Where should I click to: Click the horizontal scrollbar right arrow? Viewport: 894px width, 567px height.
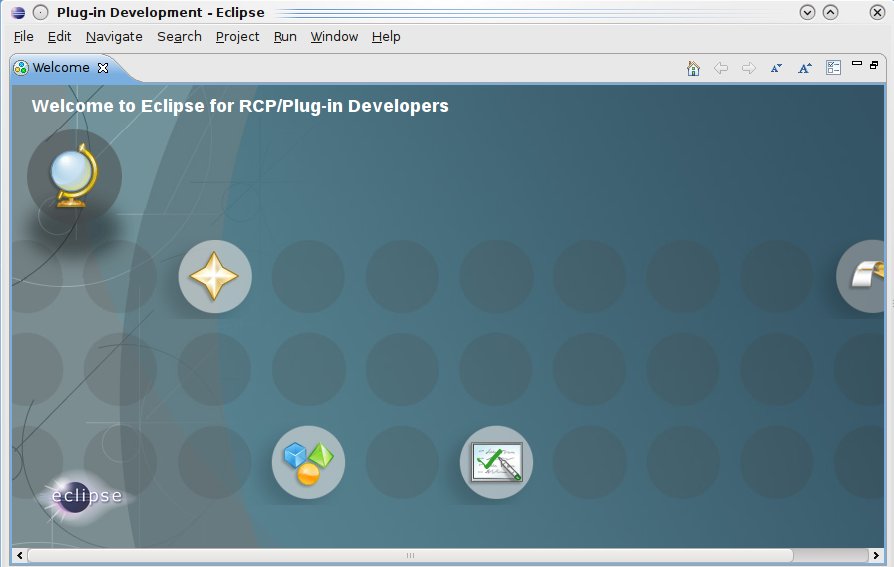coord(876,555)
